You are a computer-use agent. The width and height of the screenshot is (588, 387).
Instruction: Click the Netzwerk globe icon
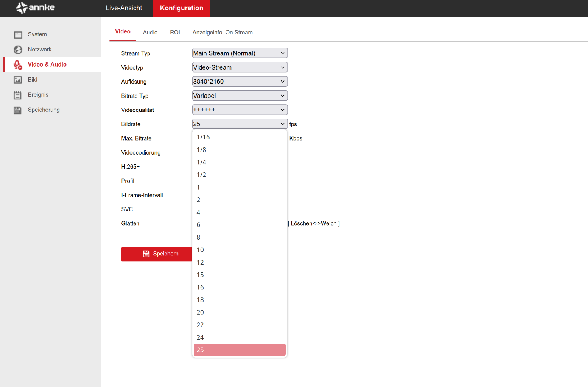18,50
